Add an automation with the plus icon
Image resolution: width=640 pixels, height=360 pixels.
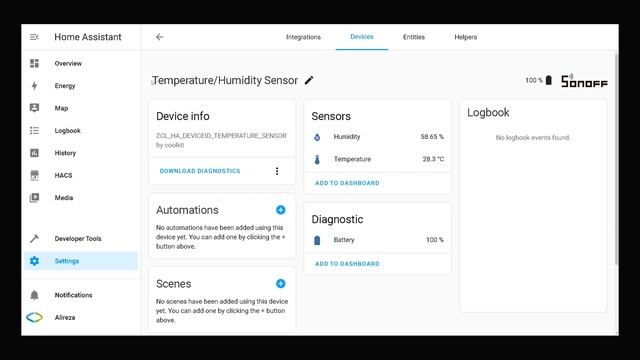point(280,210)
